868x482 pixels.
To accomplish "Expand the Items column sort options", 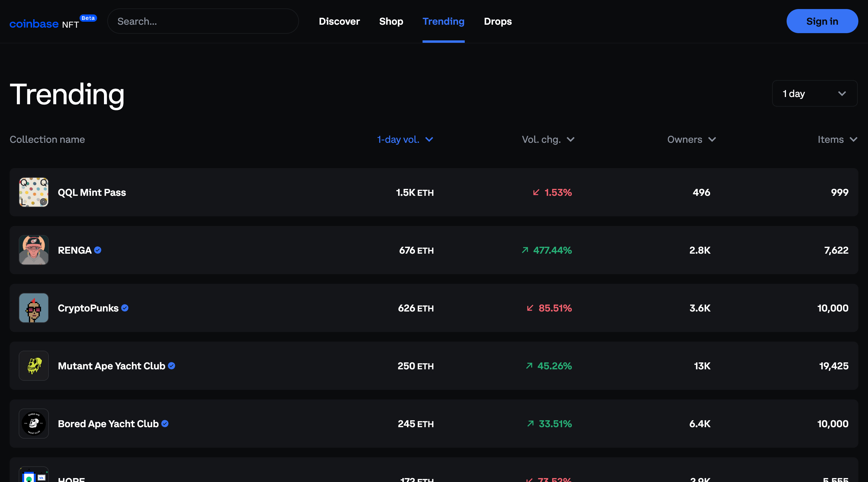I will (838, 139).
